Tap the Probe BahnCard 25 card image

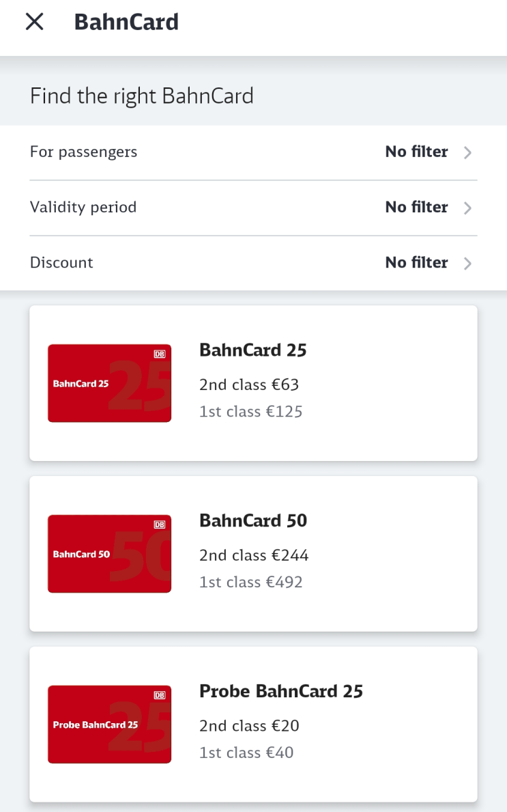point(110,725)
